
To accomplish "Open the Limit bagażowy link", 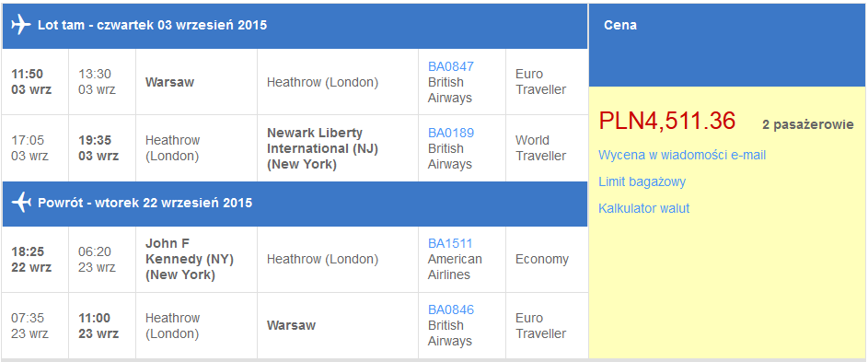I will pos(642,181).
